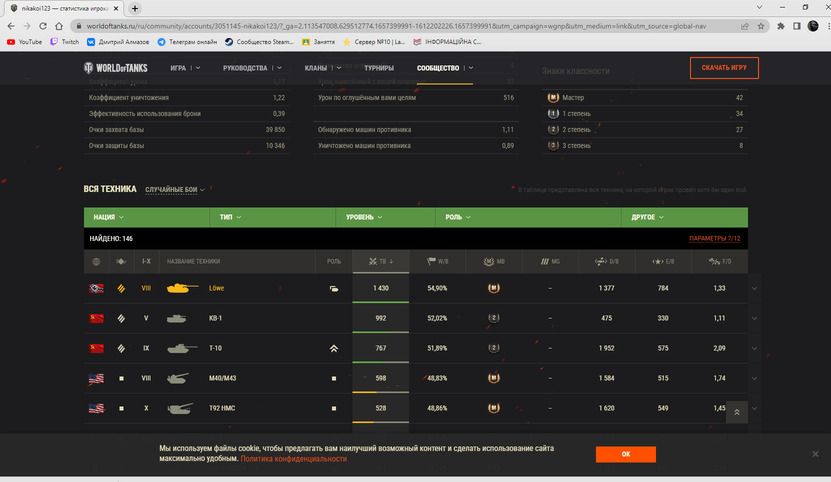Expand the КВ-1 row details chevron

pyautogui.click(x=754, y=319)
